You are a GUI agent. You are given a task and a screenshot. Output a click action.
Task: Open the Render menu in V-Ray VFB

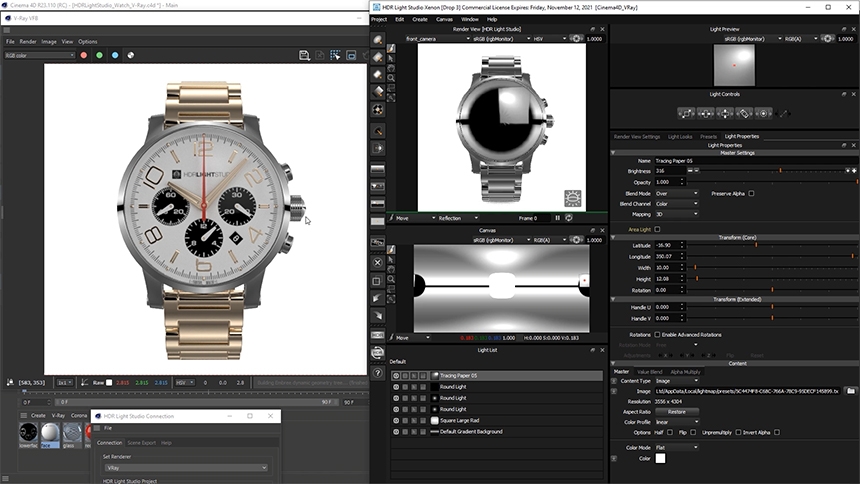point(27,42)
